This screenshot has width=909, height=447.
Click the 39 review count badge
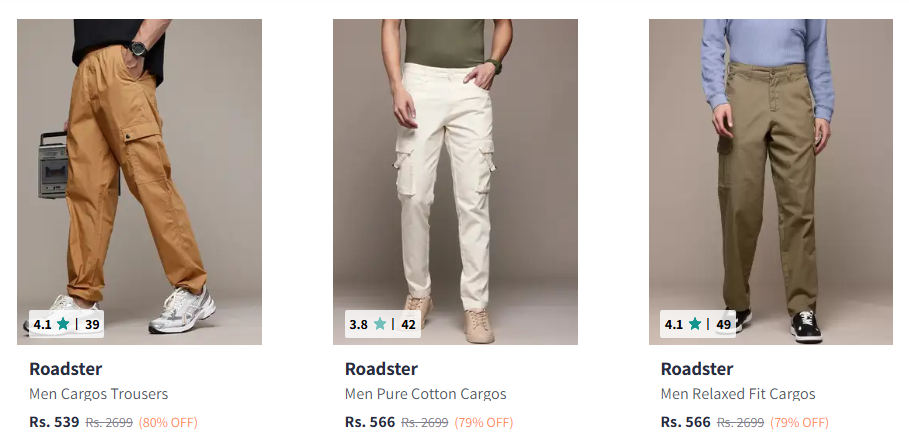[x=92, y=325]
